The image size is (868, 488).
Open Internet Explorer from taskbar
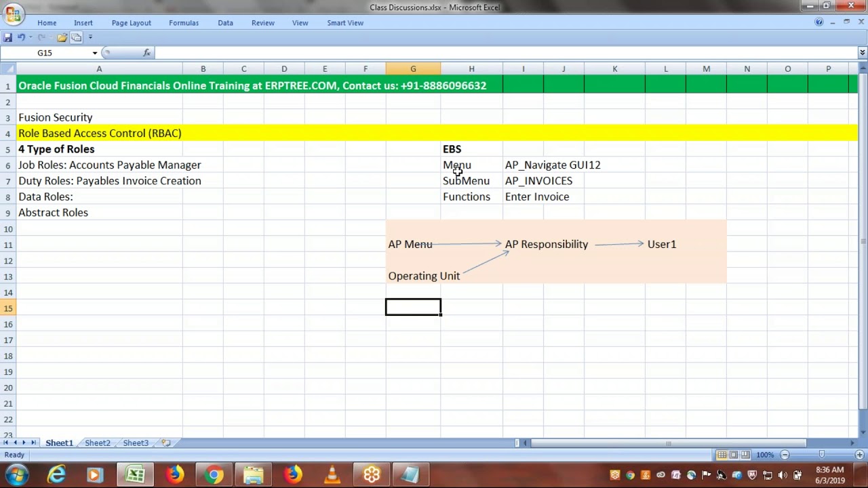[x=56, y=475]
